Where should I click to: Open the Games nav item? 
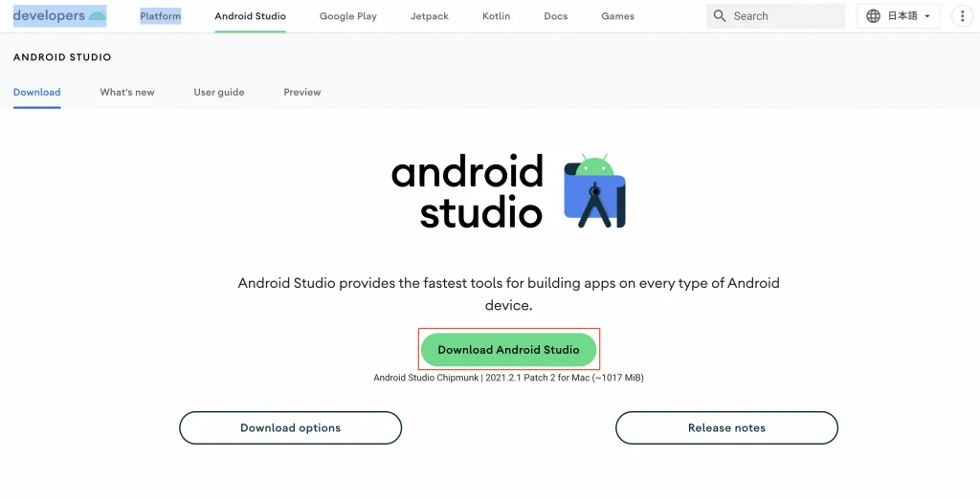[x=617, y=16]
